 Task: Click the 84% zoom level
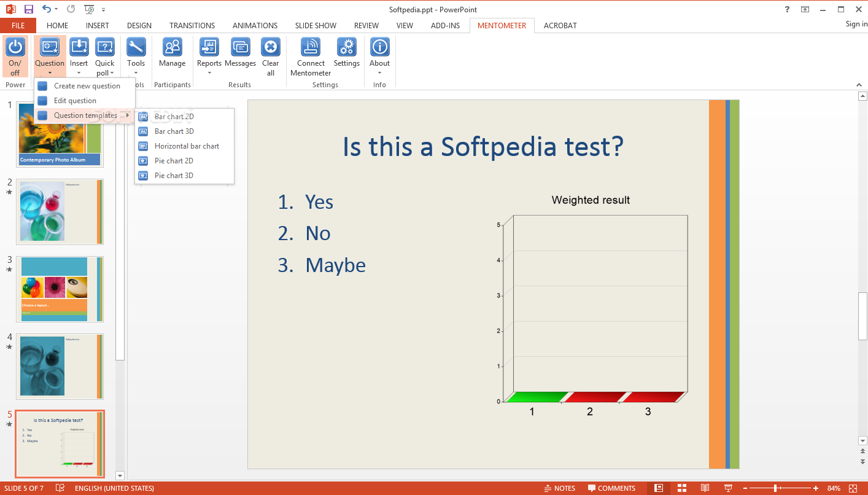click(x=834, y=488)
